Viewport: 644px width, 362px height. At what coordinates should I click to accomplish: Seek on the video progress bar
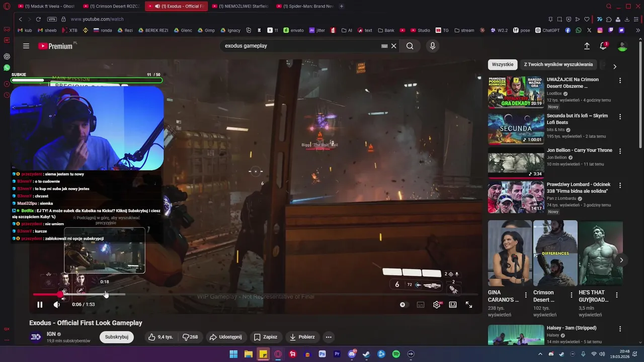[x=255, y=294]
